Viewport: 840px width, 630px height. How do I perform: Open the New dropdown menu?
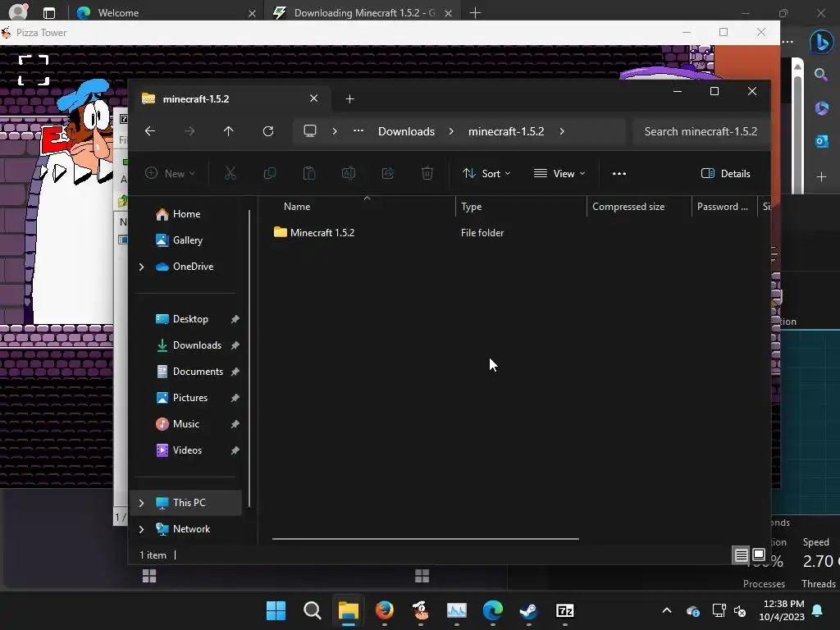point(170,174)
